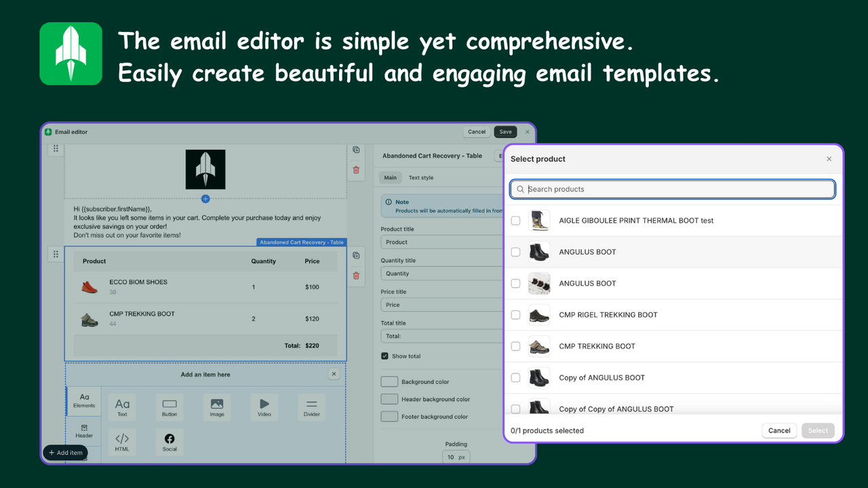Check CMP TREKKING BOOT in the product list
This screenshot has height=488, width=868.
pos(515,346)
